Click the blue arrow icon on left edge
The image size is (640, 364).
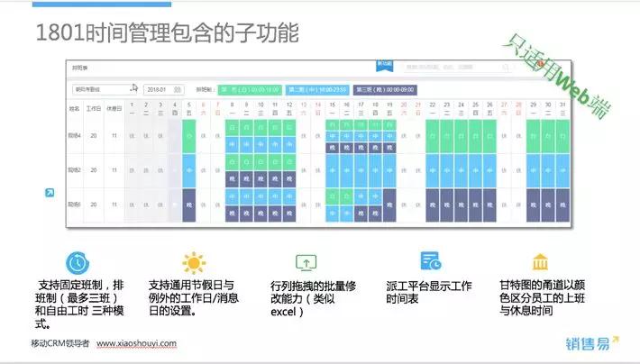click(50, 192)
